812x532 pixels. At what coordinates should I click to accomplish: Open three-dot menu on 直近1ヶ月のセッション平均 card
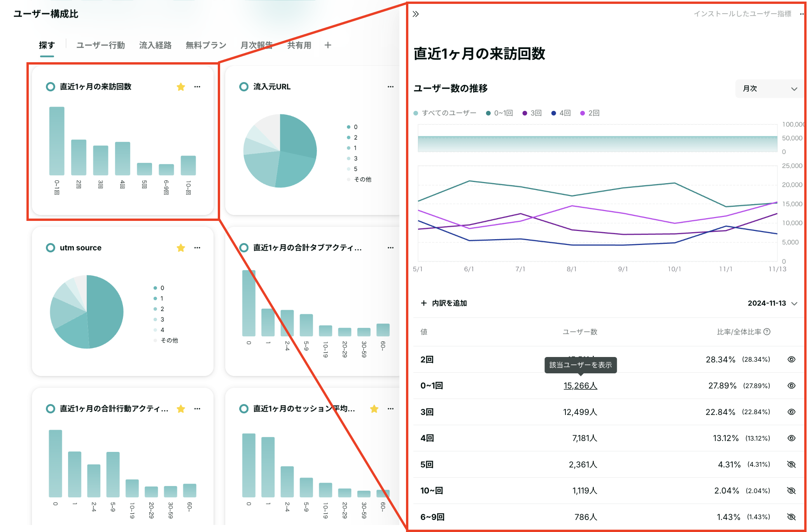(390, 409)
